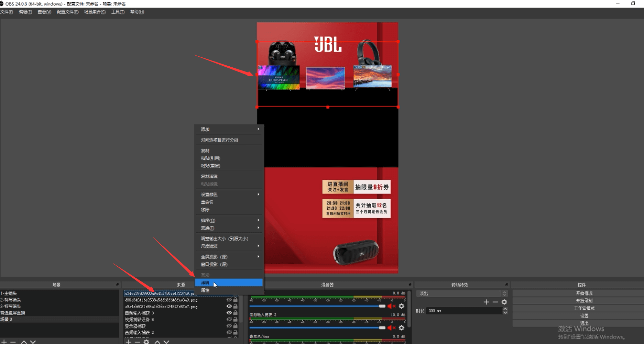
Task: Remove transition with minus icon
Action: [495, 302]
